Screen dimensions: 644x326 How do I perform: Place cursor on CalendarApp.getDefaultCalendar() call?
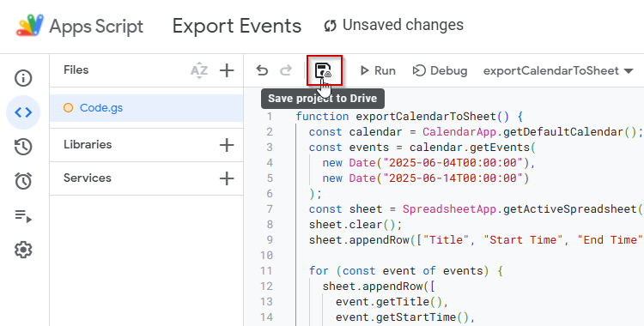(530, 132)
